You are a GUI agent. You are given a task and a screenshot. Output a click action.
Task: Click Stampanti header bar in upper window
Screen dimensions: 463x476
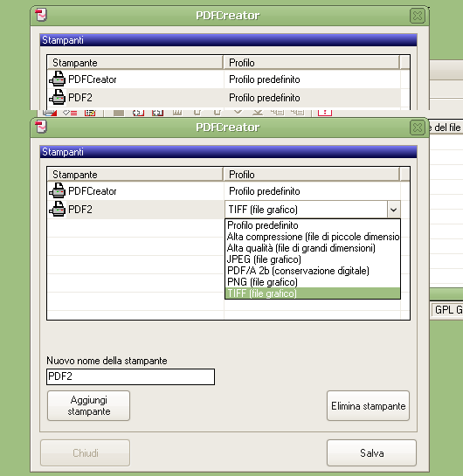pyautogui.click(x=228, y=40)
